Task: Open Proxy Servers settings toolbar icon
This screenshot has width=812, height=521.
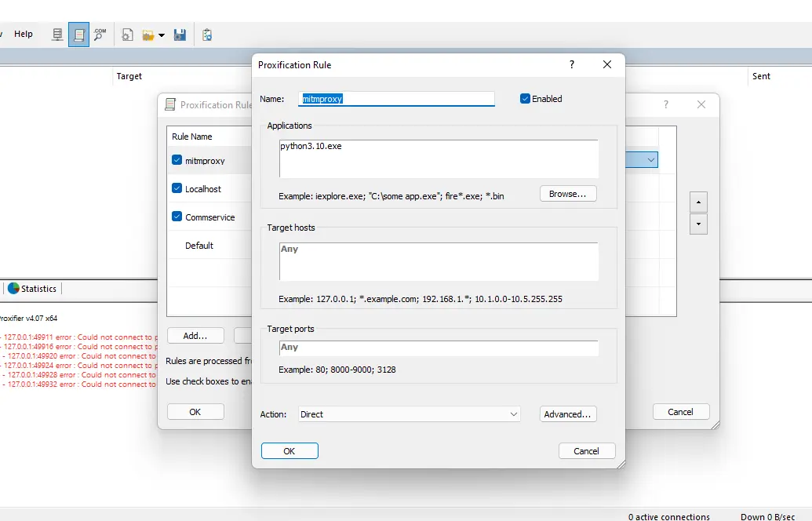Action: tap(57, 35)
